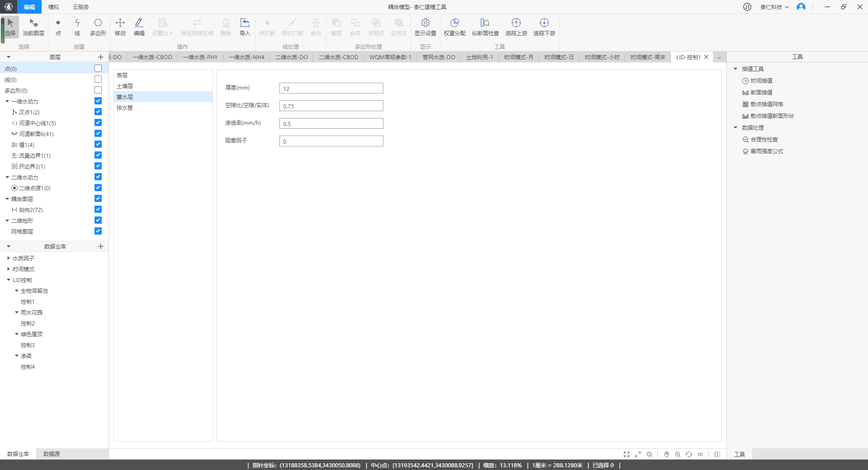The width and height of the screenshot is (868, 470).
Task: Add a new layer with plus icon
Action: [100, 57]
